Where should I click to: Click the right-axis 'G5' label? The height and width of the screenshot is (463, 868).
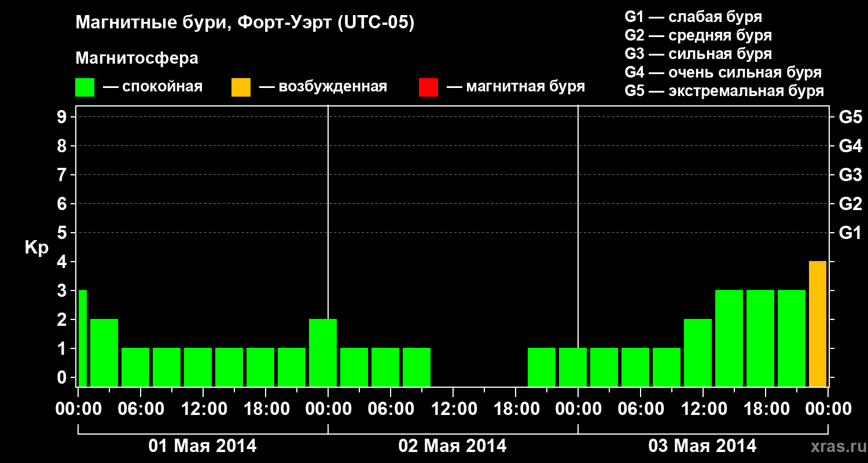[850, 117]
